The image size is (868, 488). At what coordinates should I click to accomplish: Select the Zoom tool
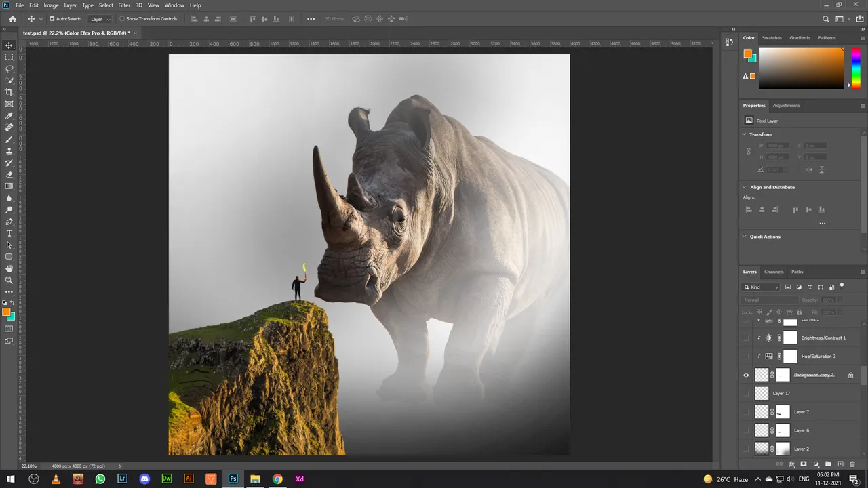tap(9, 280)
